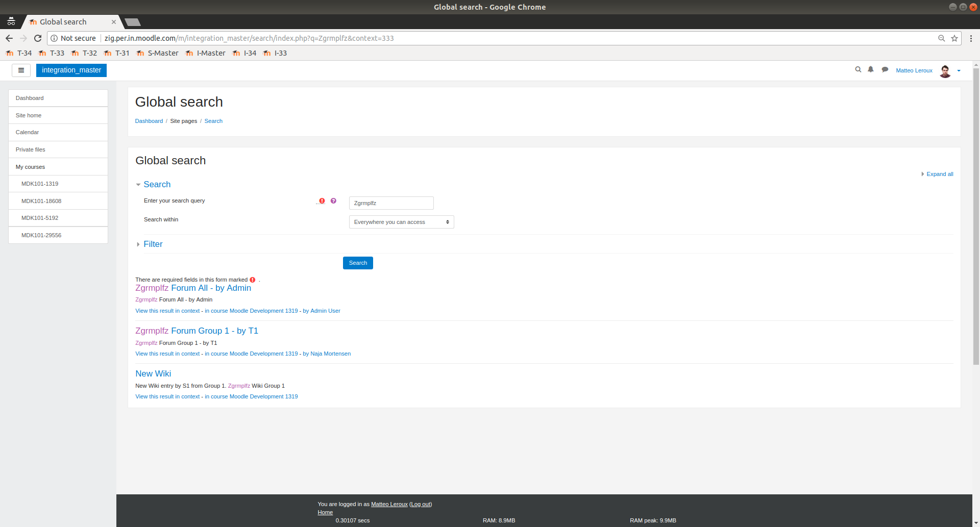The height and width of the screenshot is (527, 980).
Task: Open the I-Master bookmark
Action: pyautogui.click(x=206, y=53)
